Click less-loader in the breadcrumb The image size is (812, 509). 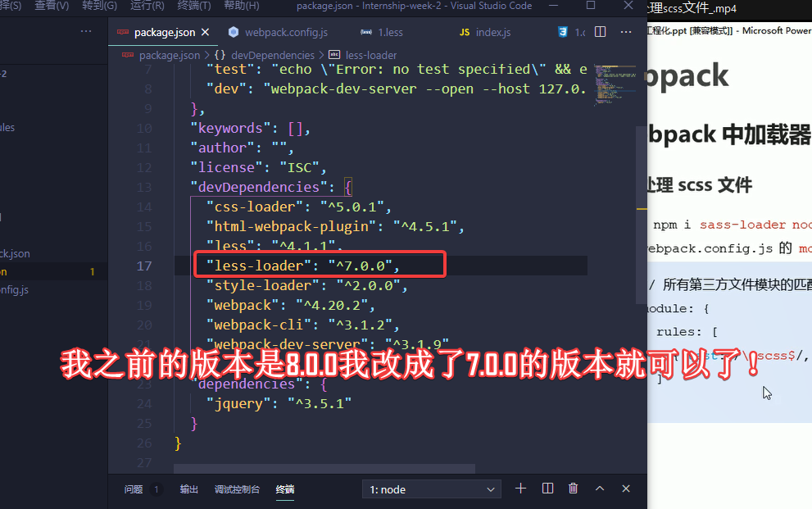coord(371,55)
